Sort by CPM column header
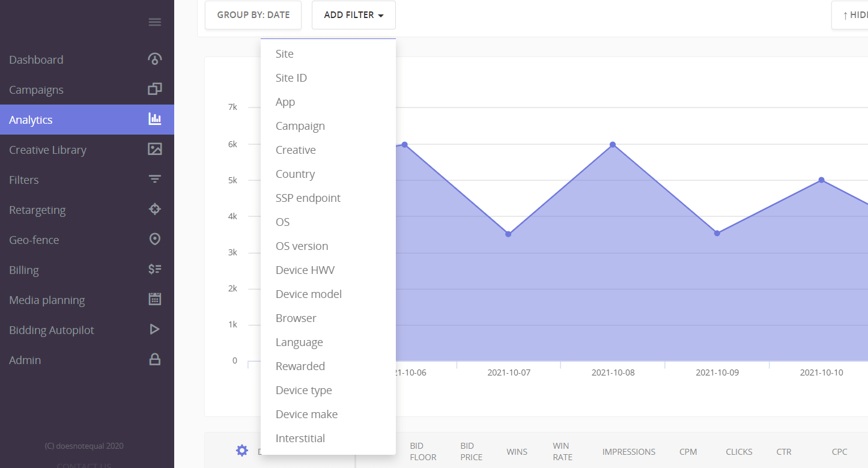868x468 pixels. (x=688, y=452)
